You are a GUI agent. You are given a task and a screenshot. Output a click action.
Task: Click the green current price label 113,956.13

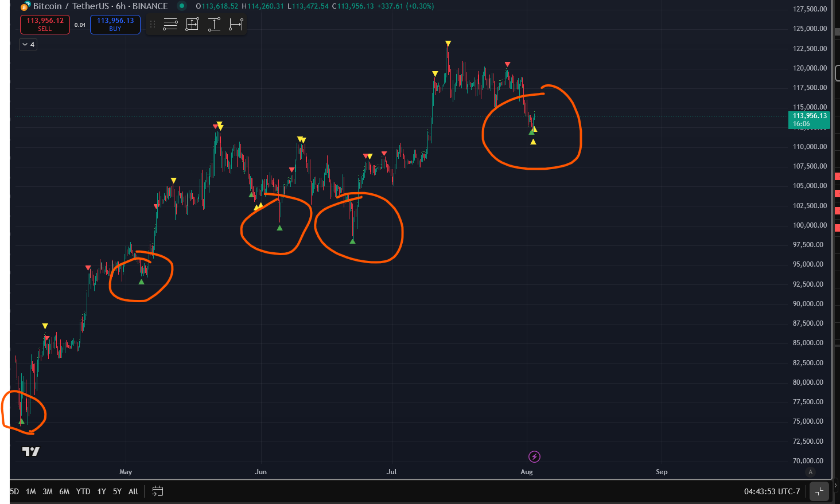point(810,119)
